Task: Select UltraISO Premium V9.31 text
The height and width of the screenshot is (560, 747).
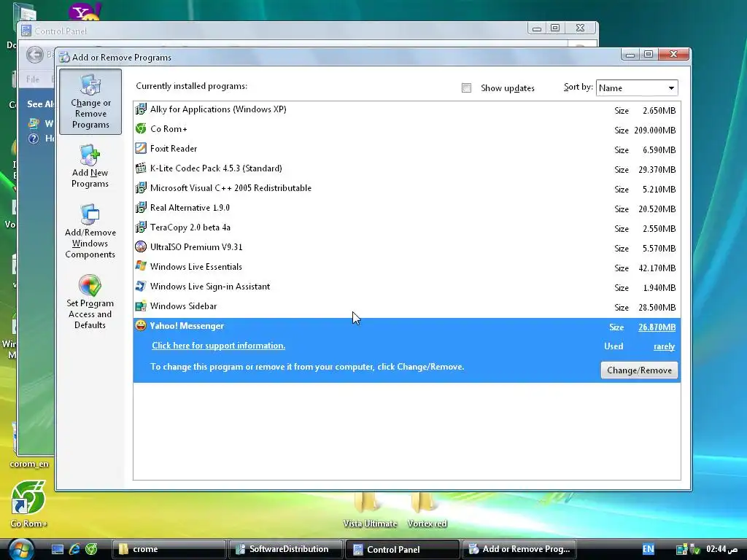Action: (x=196, y=247)
